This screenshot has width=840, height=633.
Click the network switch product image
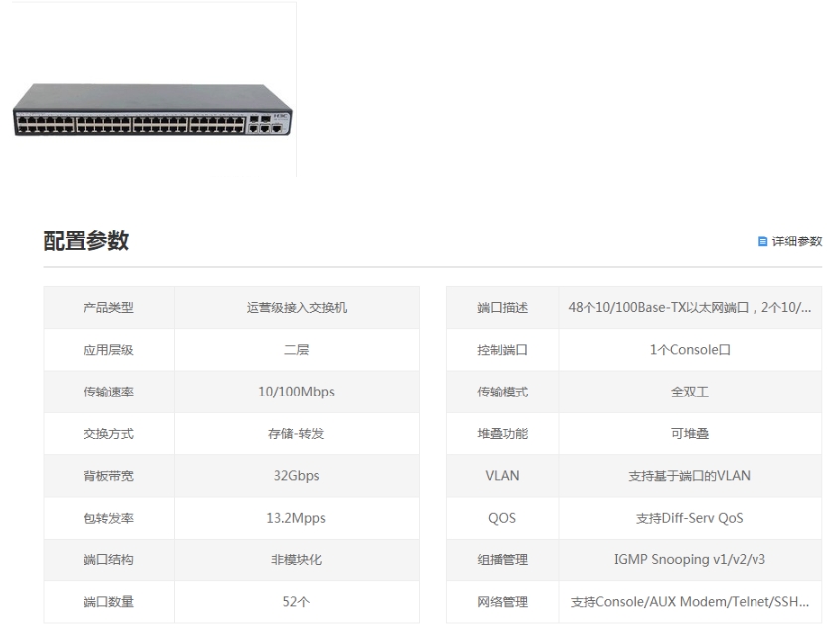pos(153,109)
